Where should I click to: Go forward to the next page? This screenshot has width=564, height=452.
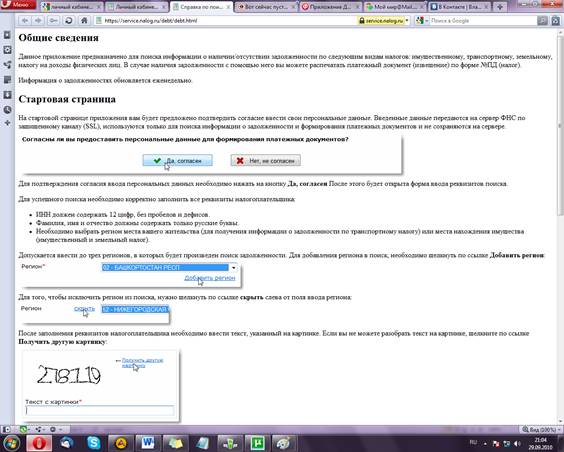[38, 20]
